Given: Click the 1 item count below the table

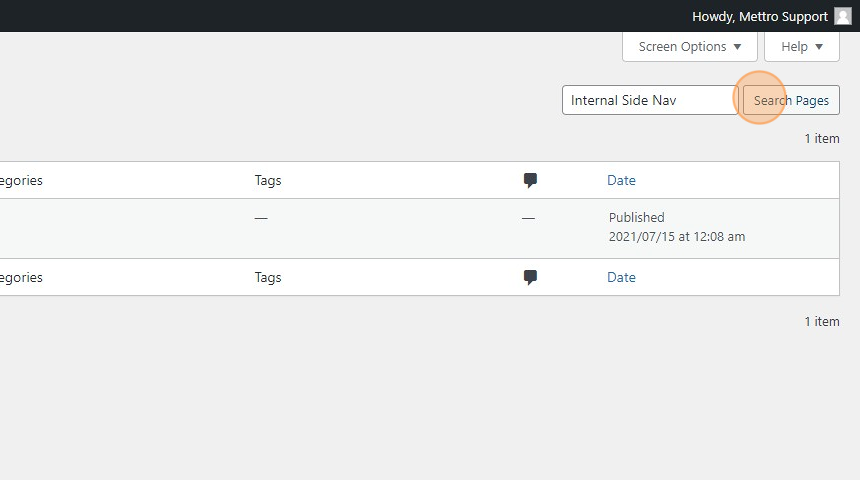Looking at the screenshot, I should coord(822,321).
